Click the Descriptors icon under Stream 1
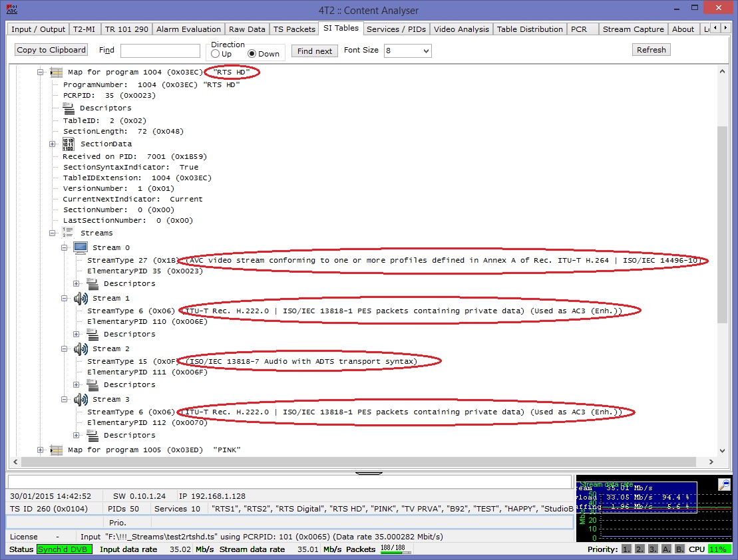 (92, 334)
